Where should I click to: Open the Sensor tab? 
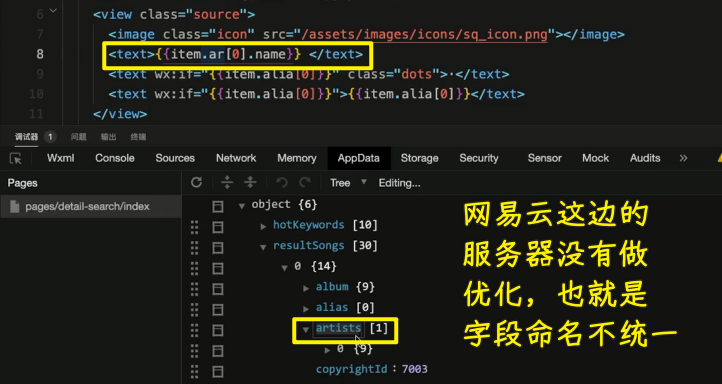coord(544,158)
